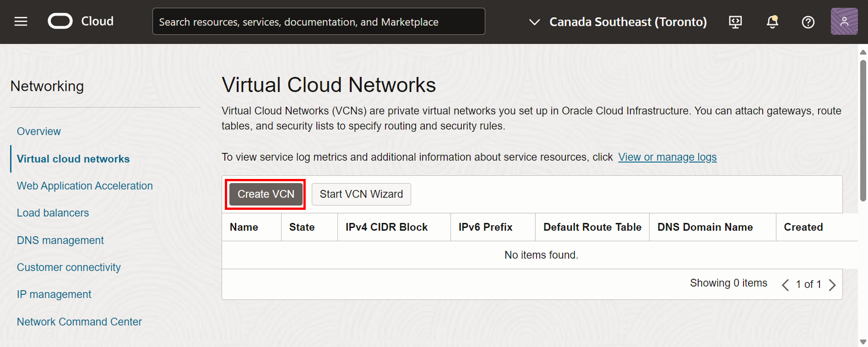Click the '1 of 1' page indicator
The image size is (868, 347).
click(x=808, y=284)
